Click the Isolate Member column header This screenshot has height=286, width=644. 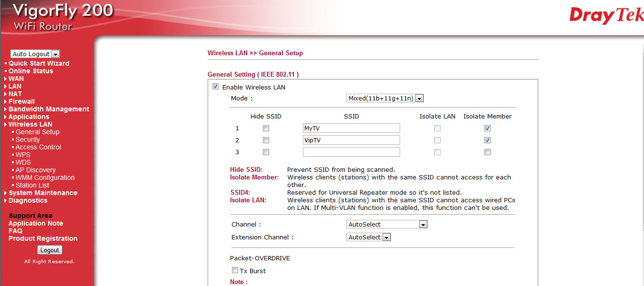pyautogui.click(x=487, y=116)
